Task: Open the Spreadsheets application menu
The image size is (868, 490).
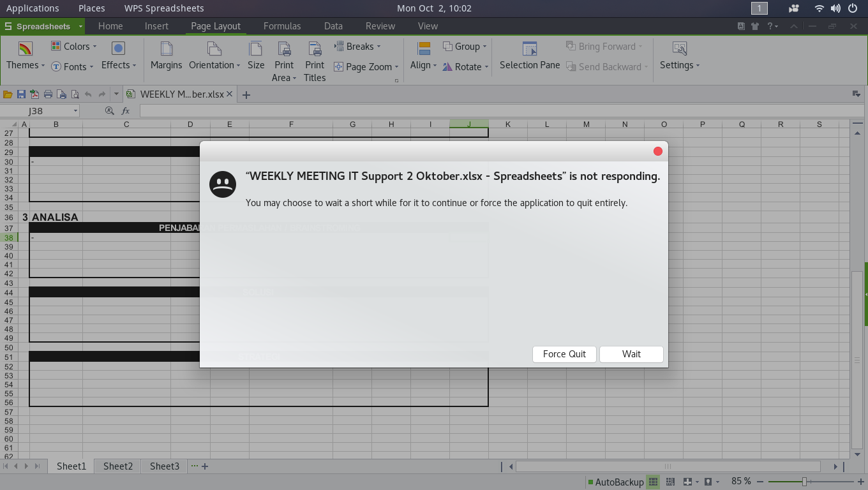Action: point(43,26)
